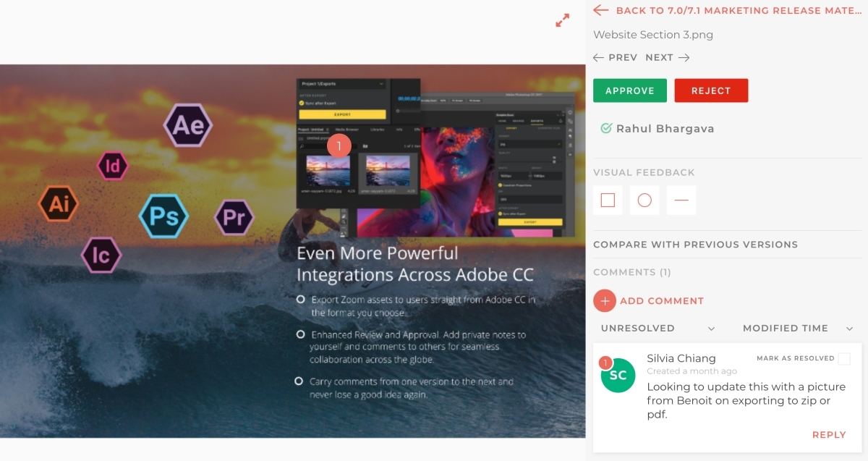Click the SC avatar on the comment
Viewport: 868px width, 461px height.
(618, 375)
